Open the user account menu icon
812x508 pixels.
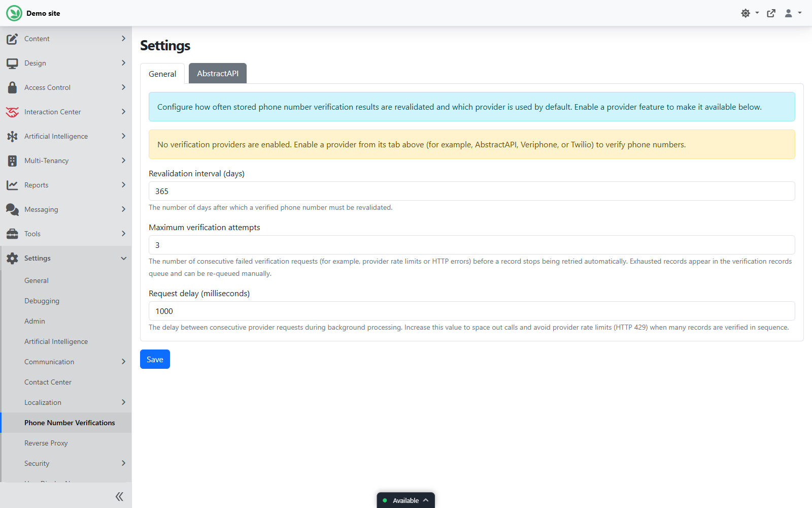pos(789,13)
